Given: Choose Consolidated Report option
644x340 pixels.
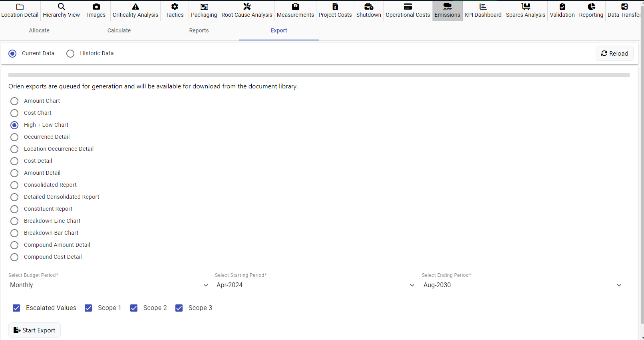Looking at the screenshot, I should pyautogui.click(x=14, y=185).
